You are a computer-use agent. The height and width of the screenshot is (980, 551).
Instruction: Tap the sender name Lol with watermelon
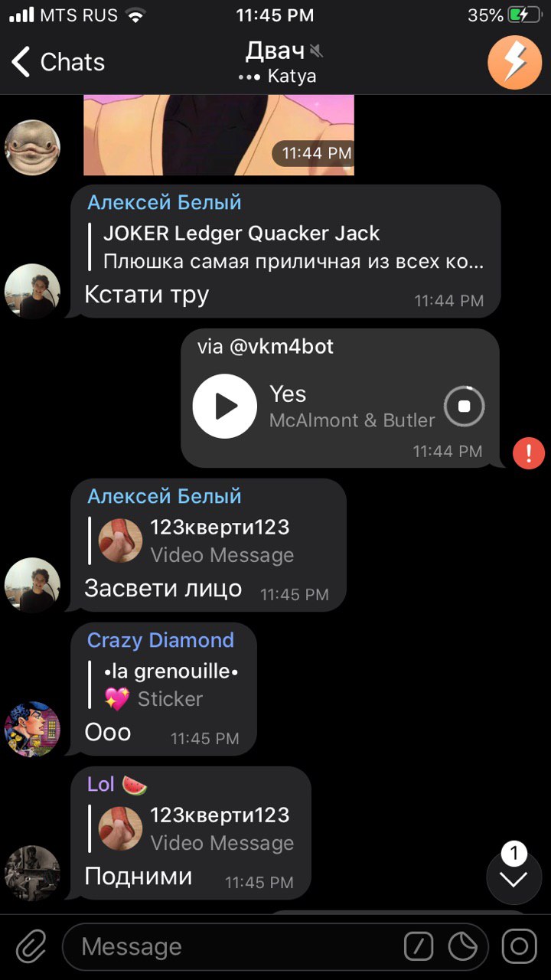(x=117, y=785)
